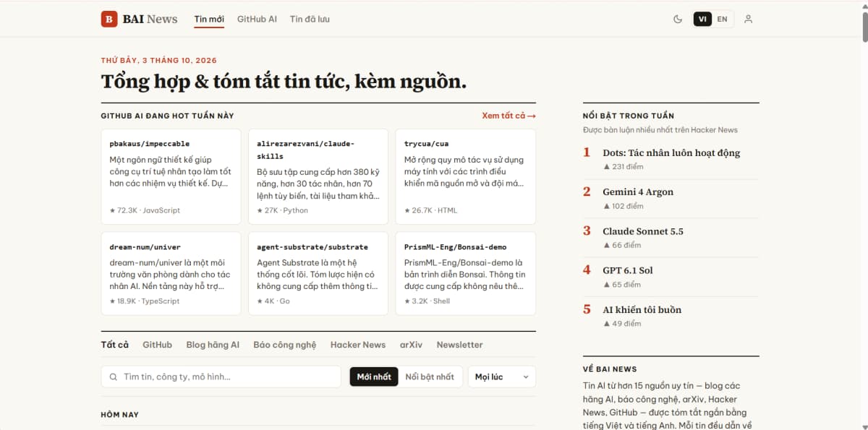Focus the Tìm tin, công ty, mô hình search field

tap(221, 377)
